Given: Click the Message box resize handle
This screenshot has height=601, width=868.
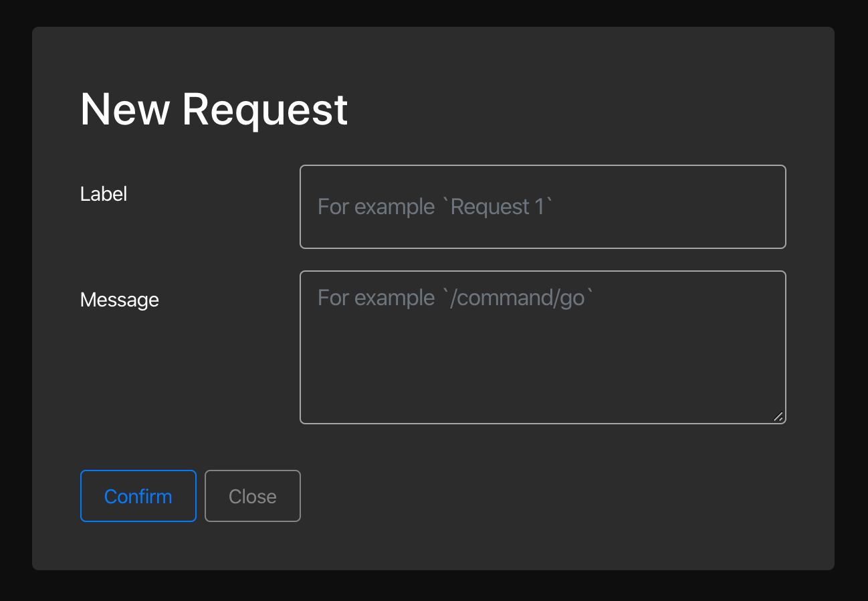Looking at the screenshot, I should [778, 416].
